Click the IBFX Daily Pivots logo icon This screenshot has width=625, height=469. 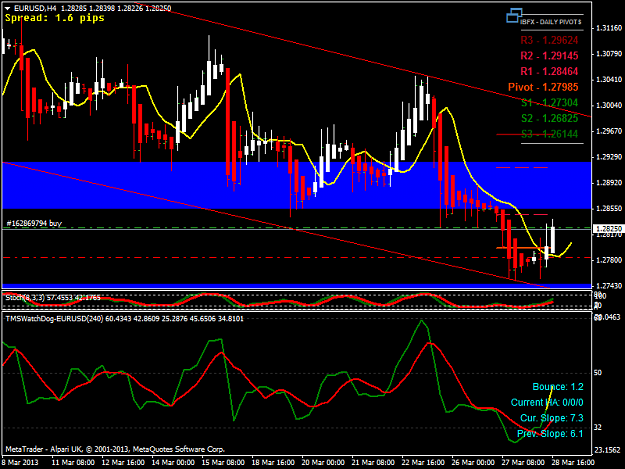[x=514, y=16]
